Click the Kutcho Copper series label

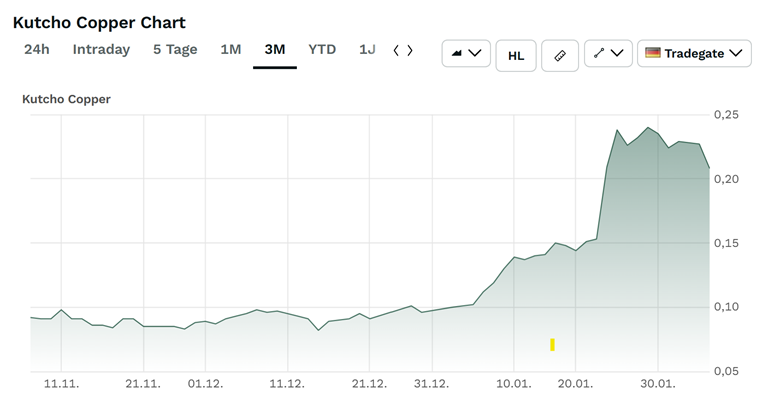click(x=66, y=99)
